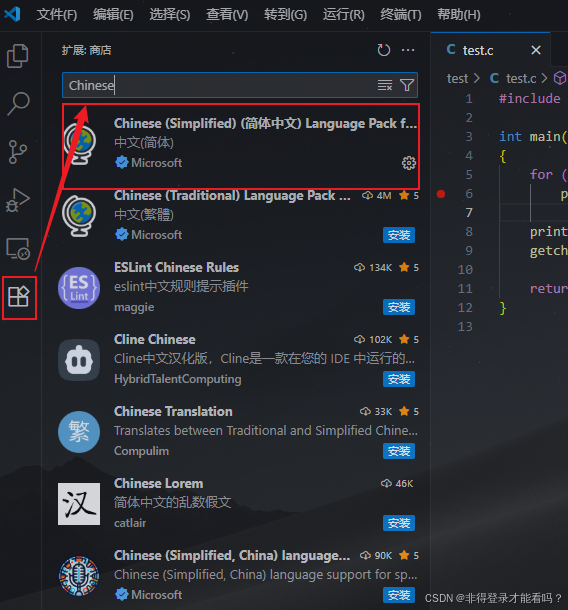568x610 pixels.
Task: Open the 编辑(E) menu
Action: pos(113,15)
